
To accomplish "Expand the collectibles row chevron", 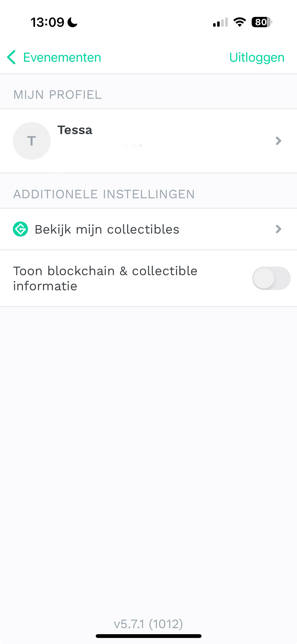I will coord(278,229).
